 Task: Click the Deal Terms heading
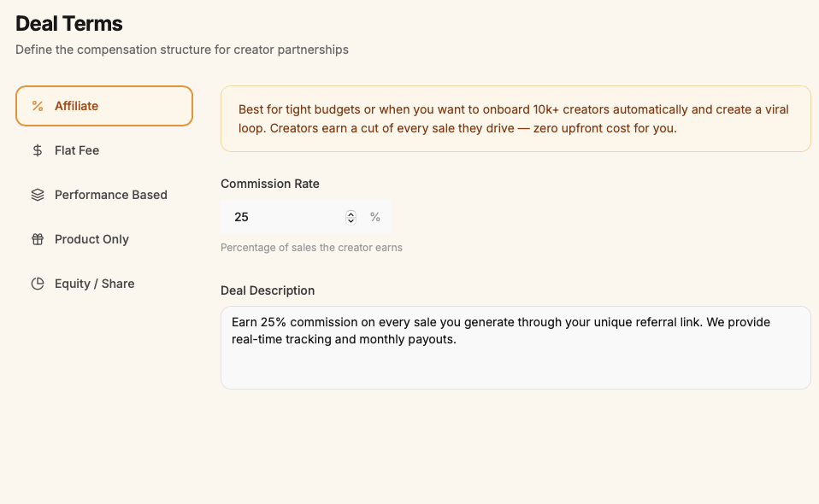coord(68,23)
